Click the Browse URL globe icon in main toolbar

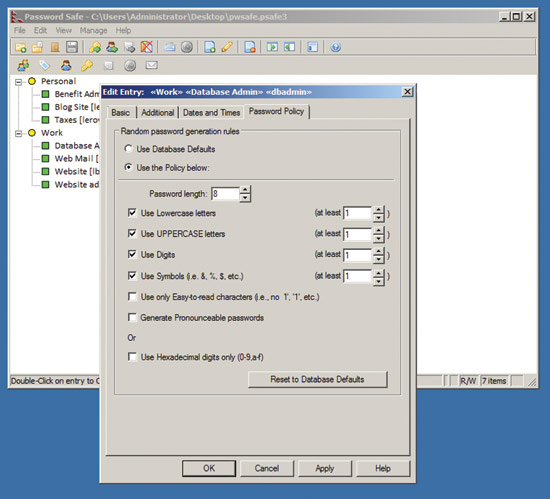click(x=187, y=47)
